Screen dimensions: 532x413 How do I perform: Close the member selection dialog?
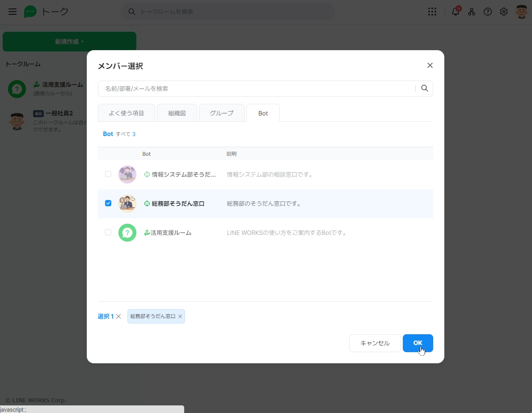click(x=430, y=65)
